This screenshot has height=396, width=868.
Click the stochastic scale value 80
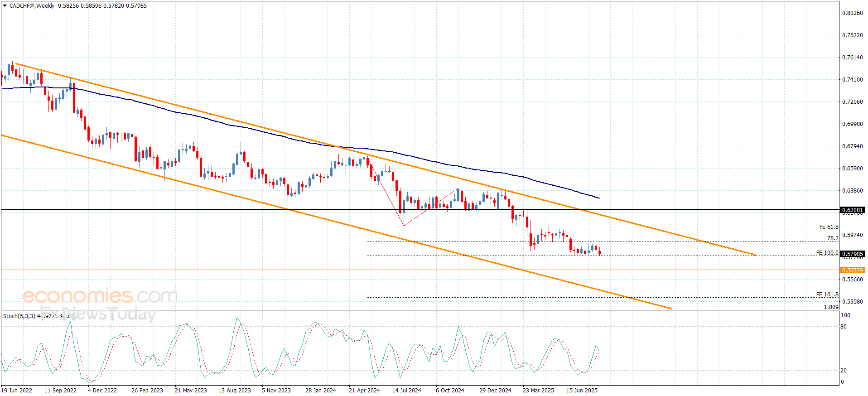pos(844,327)
